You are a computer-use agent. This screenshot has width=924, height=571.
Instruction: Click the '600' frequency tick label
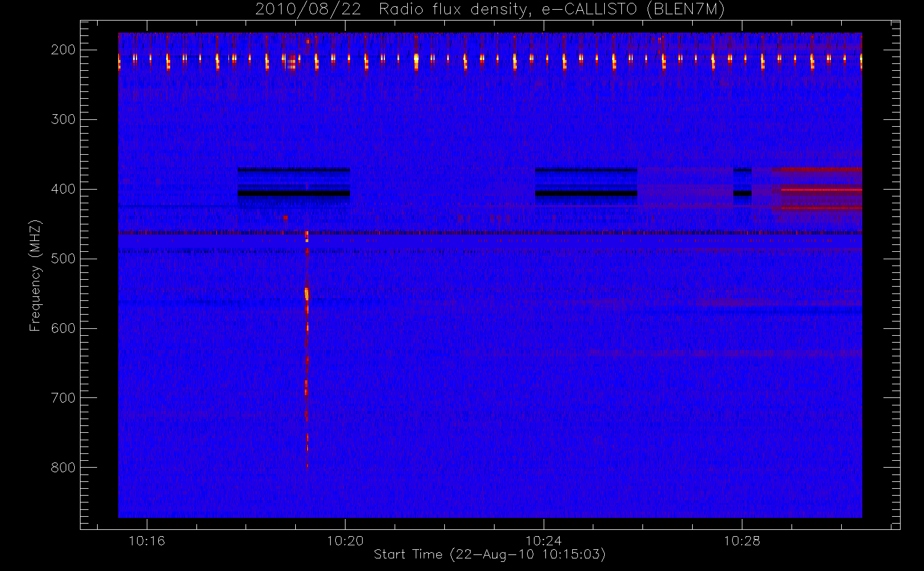63,328
